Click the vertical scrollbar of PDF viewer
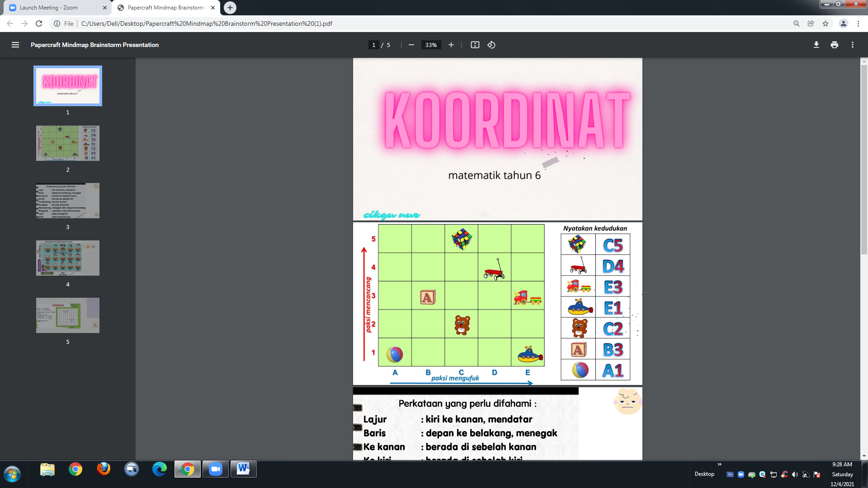This screenshot has width=868, height=488. point(864,158)
